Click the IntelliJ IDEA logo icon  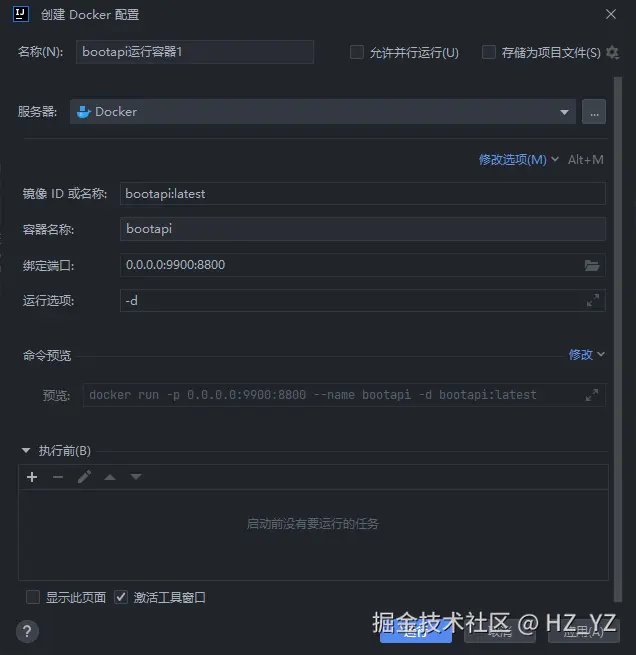(x=20, y=14)
